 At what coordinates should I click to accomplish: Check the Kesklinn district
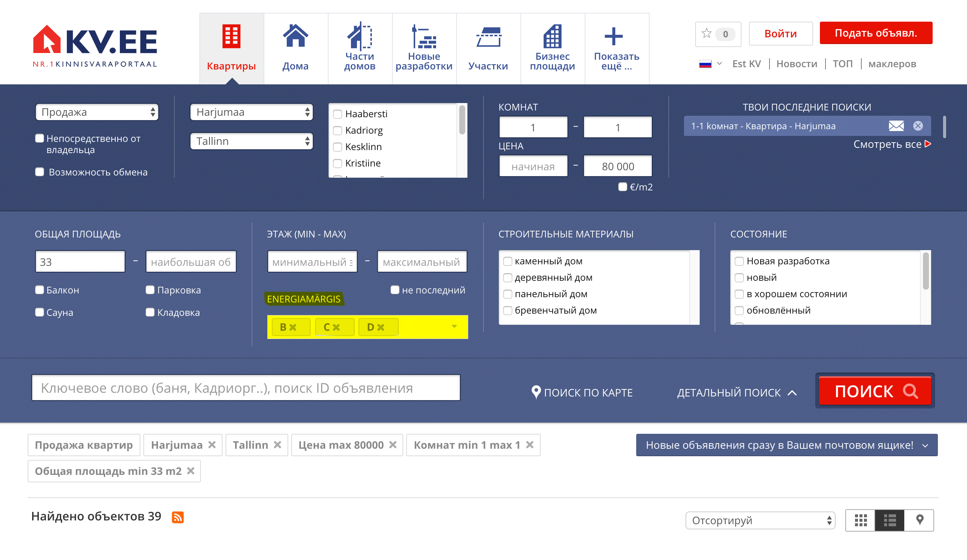(337, 147)
